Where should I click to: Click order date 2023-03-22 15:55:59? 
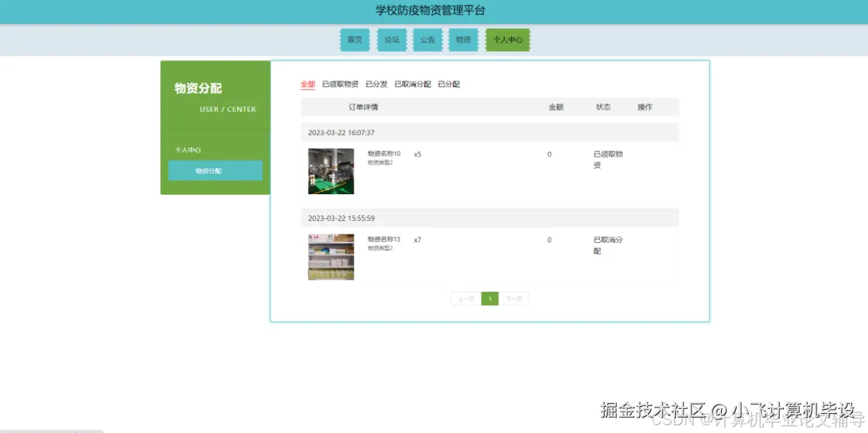point(341,218)
